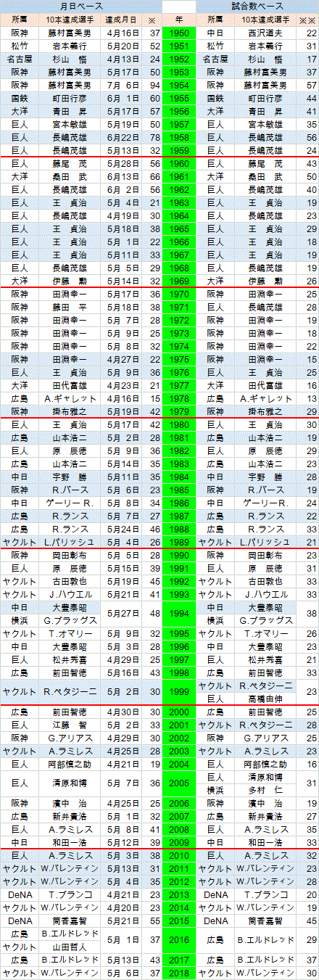Click the date 5月20日 in the 1951 row
This screenshot has height=980, width=319.
123,46
